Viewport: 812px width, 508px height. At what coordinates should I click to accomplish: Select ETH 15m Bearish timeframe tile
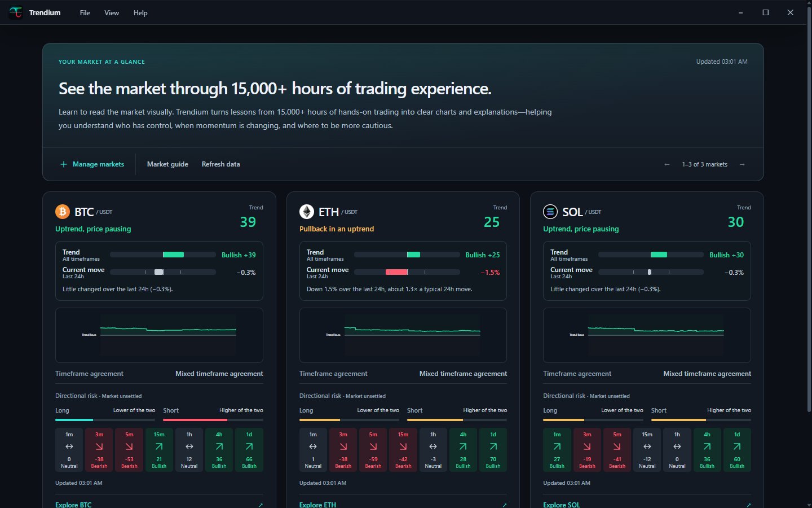(403, 450)
